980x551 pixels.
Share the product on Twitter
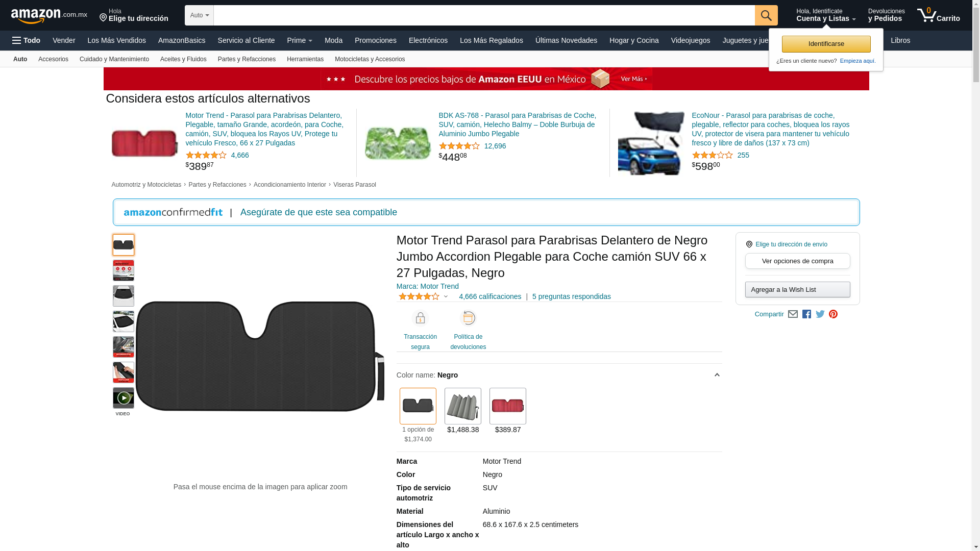(x=820, y=314)
